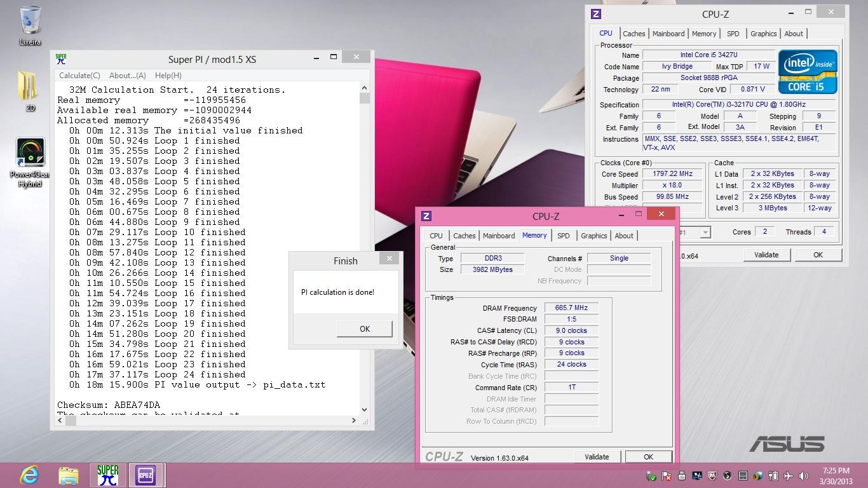The height and width of the screenshot is (488, 868).
Task: Click Super PI horizontal scroll right arrow
Action: [354, 421]
